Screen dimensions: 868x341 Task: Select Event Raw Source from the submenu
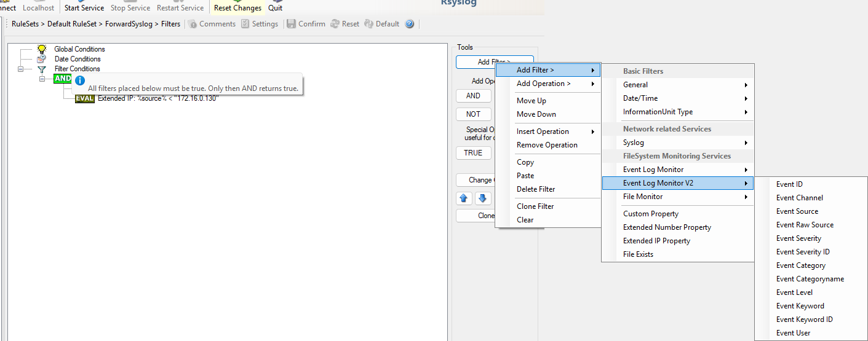pos(811,225)
